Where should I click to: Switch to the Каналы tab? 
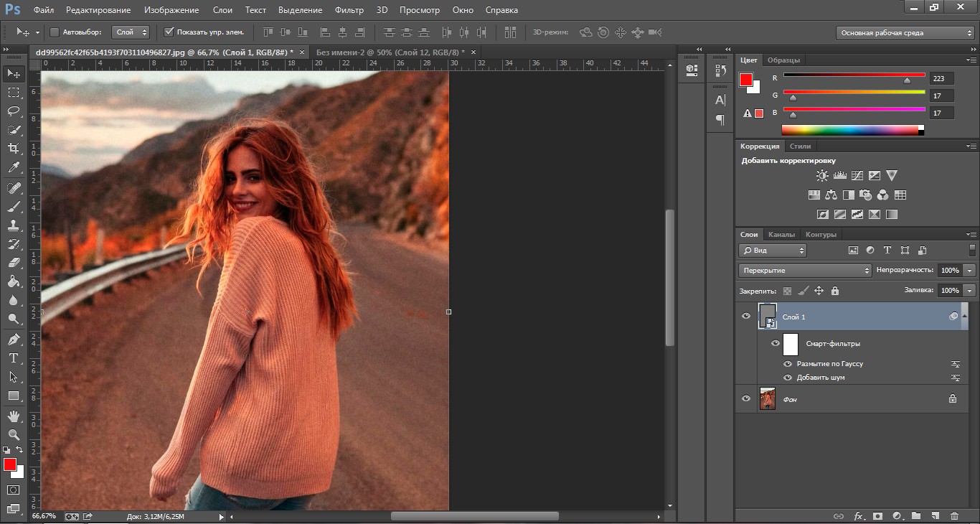point(781,235)
